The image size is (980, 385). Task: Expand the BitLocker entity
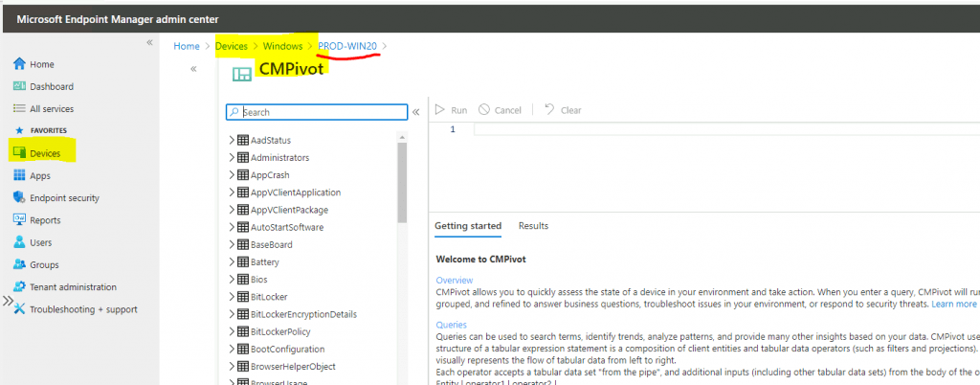coord(232,297)
